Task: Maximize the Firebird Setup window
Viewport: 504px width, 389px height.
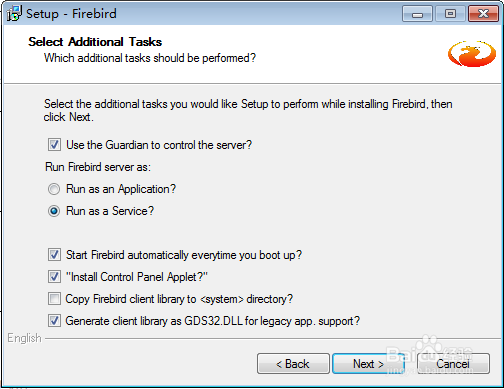Action: point(450,14)
